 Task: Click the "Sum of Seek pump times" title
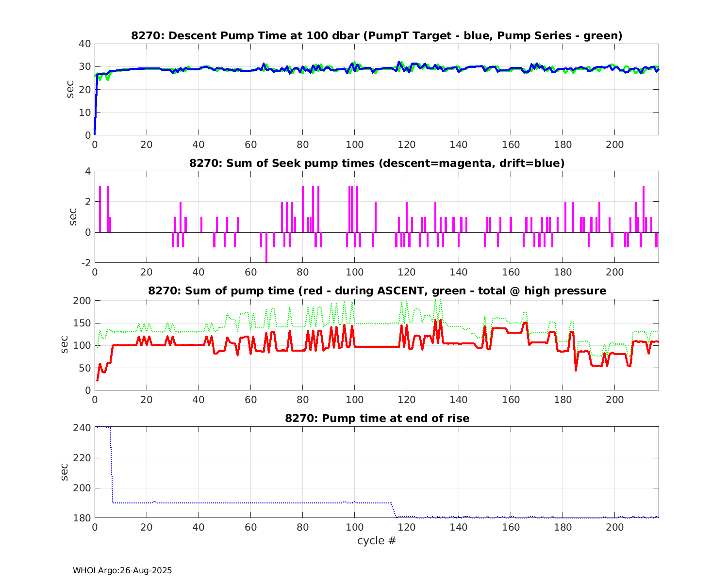click(x=377, y=163)
